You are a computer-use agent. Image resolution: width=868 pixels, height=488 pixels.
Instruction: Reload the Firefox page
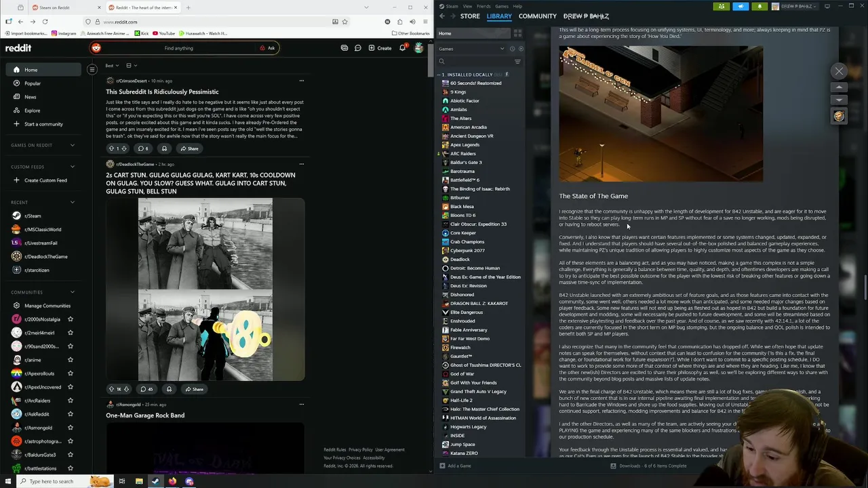point(45,22)
